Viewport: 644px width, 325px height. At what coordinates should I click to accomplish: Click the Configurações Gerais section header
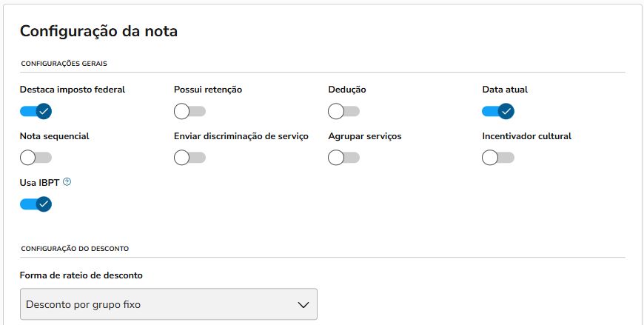(x=64, y=64)
